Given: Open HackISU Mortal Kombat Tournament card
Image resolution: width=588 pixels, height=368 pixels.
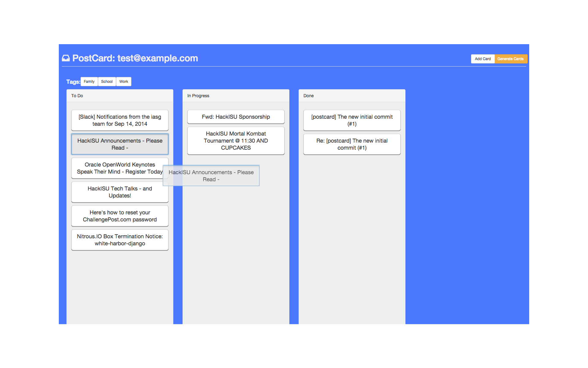Looking at the screenshot, I should coord(236,141).
